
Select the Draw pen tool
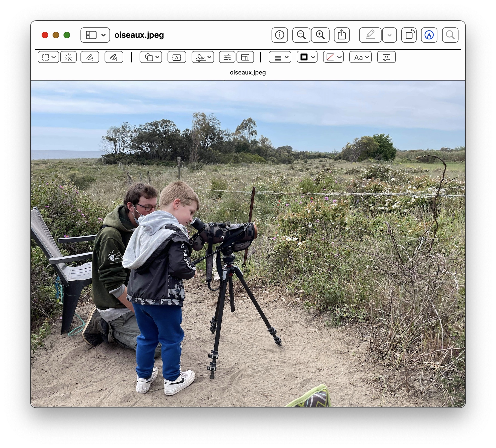[114, 57]
